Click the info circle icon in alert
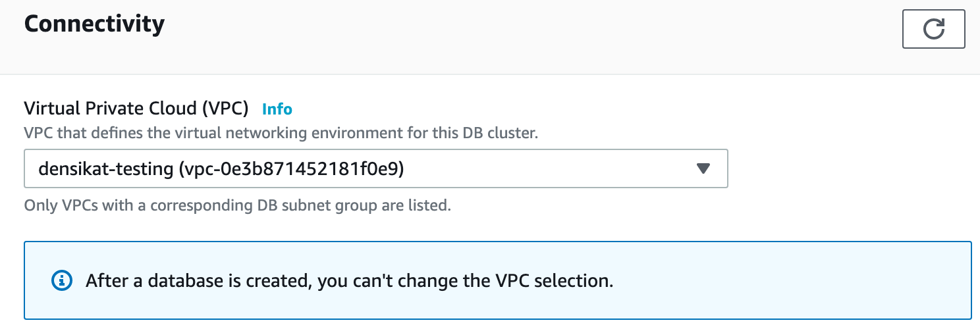Viewport: 980px width, 333px height. tap(62, 281)
